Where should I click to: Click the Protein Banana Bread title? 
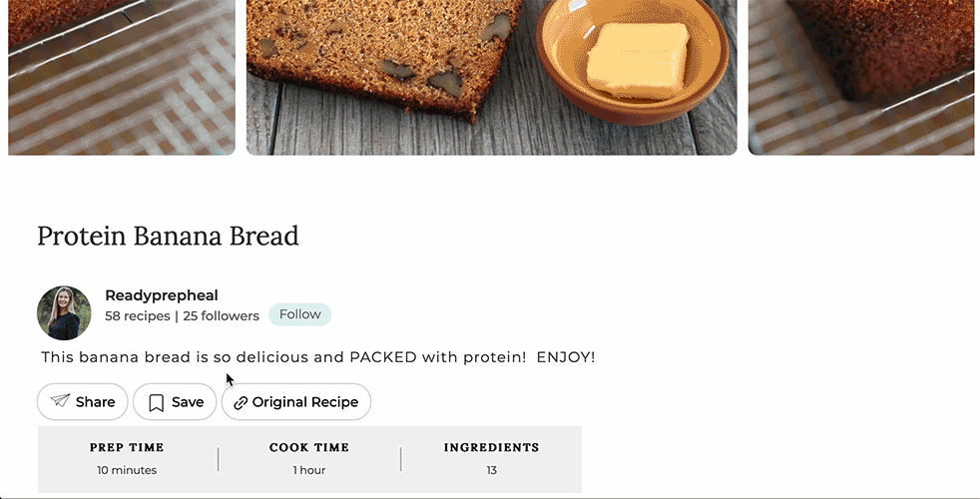(x=168, y=237)
